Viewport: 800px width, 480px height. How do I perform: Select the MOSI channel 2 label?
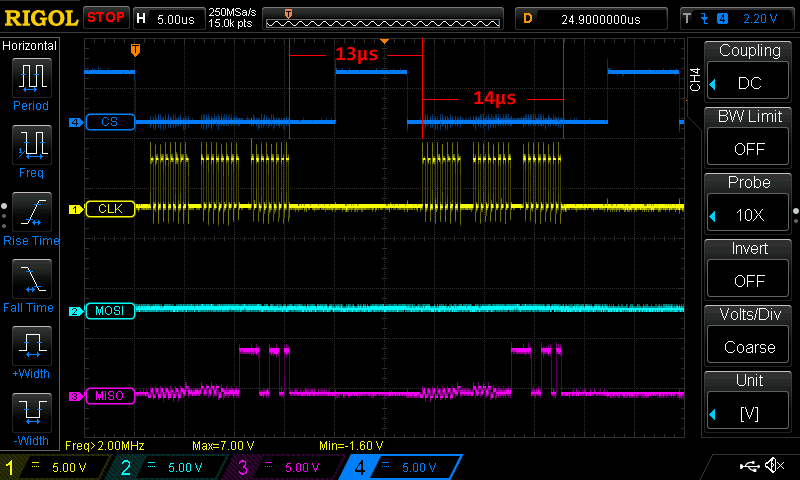[110, 311]
